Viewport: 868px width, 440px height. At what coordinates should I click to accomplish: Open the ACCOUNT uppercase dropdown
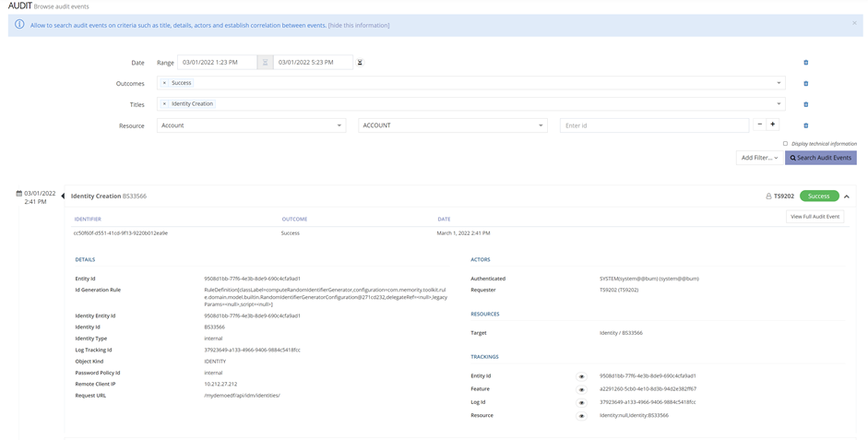452,125
